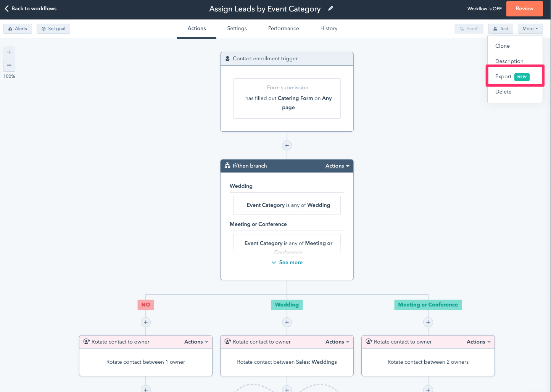Go back to workflows using arrow
Screen dimensions: 551x392
(7, 8)
